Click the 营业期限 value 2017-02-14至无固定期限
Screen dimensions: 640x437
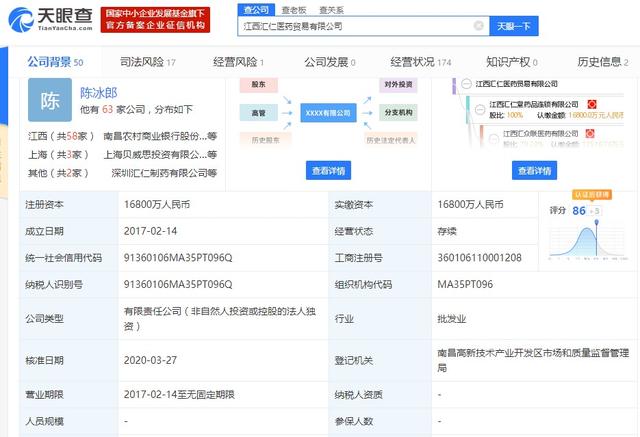point(179,395)
